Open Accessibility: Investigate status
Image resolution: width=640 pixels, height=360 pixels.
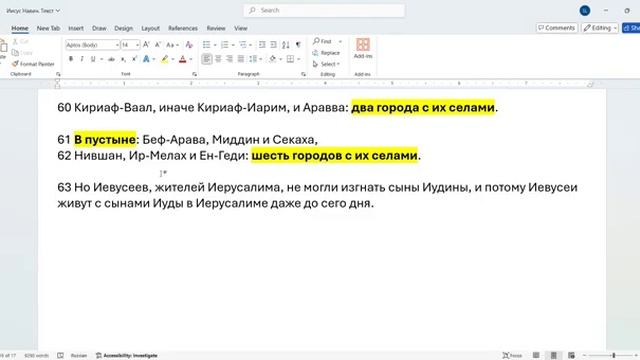click(x=127, y=356)
